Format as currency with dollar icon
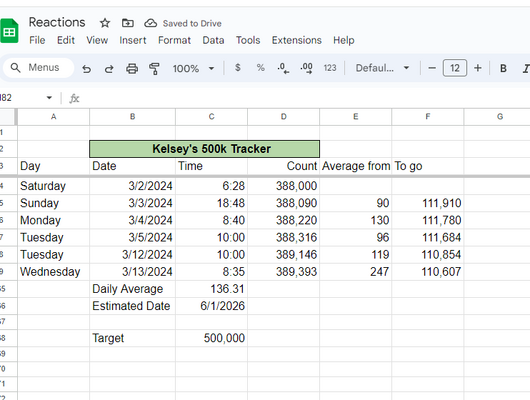The image size is (530, 400). pos(238,68)
